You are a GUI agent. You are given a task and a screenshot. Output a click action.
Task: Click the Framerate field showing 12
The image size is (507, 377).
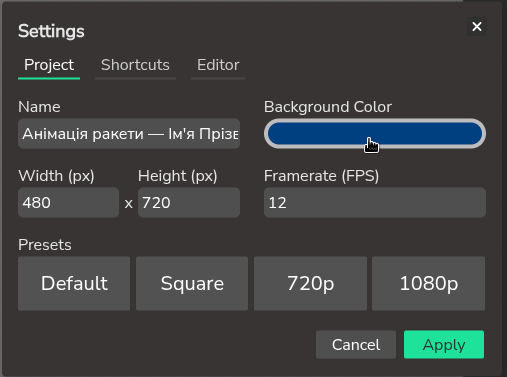click(375, 202)
